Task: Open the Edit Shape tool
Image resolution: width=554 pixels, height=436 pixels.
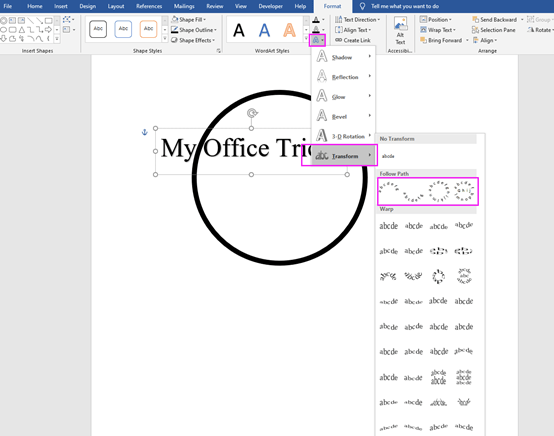Action: click(69, 19)
